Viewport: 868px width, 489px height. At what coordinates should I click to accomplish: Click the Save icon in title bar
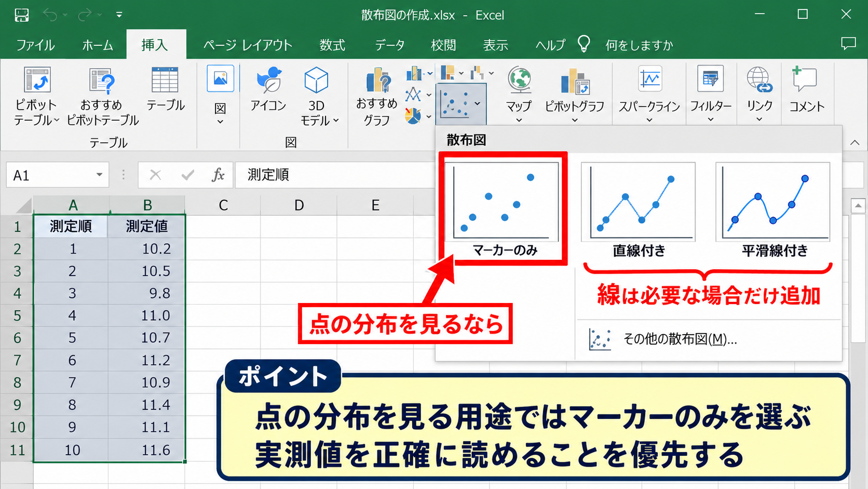tap(22, 15)
